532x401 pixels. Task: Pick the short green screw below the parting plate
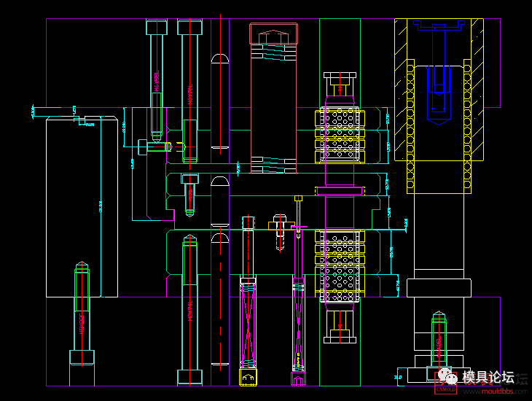point(190,195)
